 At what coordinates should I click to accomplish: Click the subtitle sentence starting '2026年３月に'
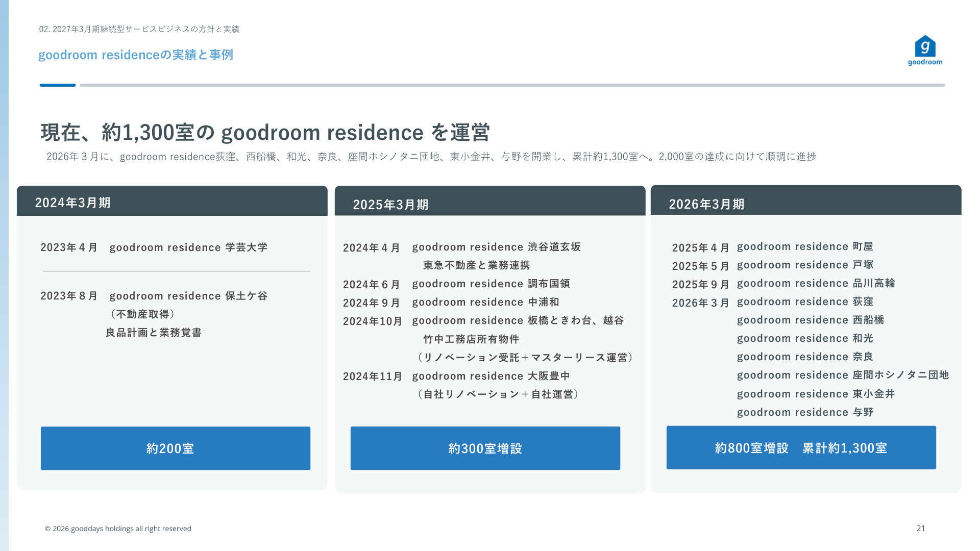click(x=431, y=157)
